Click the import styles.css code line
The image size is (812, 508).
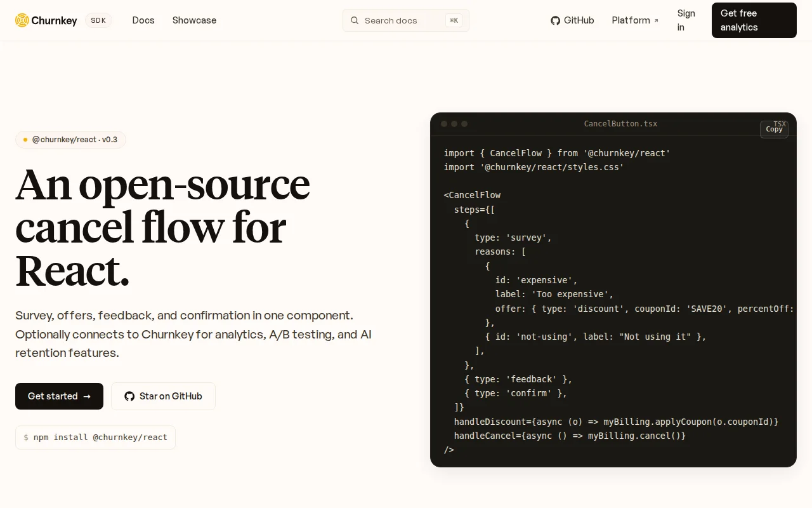click(534, 167)
